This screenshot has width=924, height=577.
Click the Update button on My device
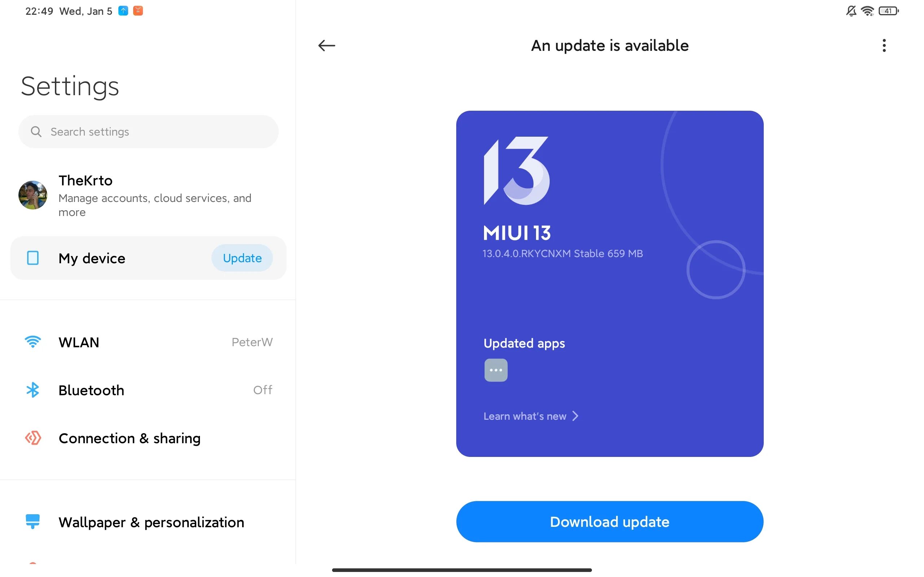pyautogui.click(x=241, y=257)
